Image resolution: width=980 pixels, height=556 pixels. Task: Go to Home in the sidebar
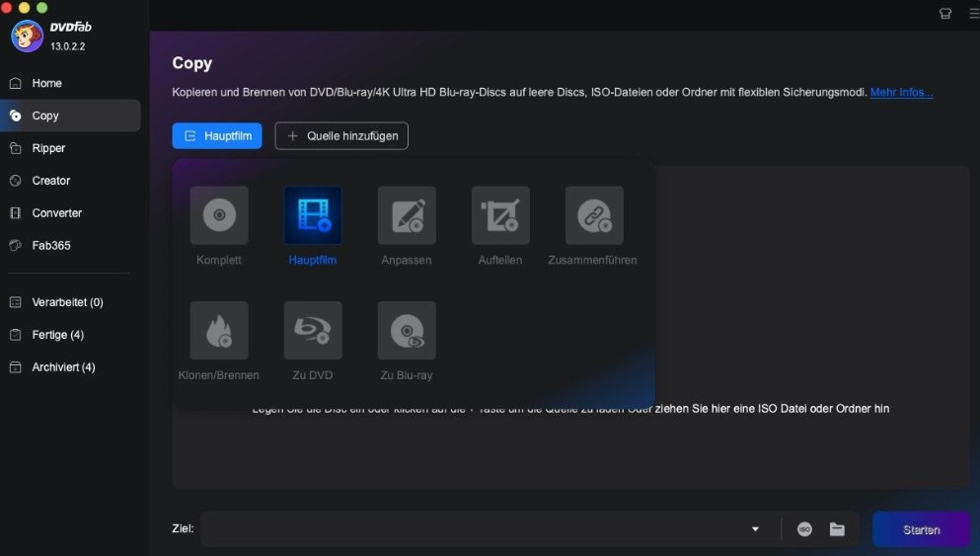coord(70,83)
